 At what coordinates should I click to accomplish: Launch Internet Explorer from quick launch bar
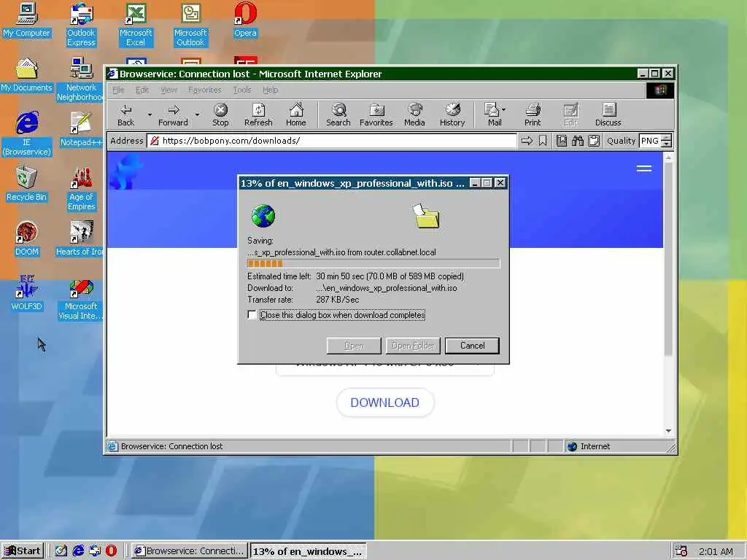pyautogui.click(x=78, y=551)
